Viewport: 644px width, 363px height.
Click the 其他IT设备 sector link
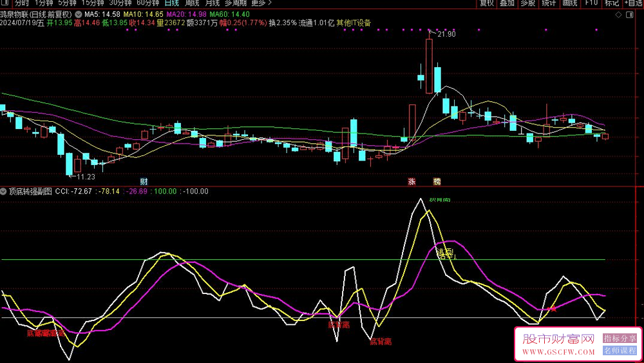pyautogui.click(x=354, y=23)
